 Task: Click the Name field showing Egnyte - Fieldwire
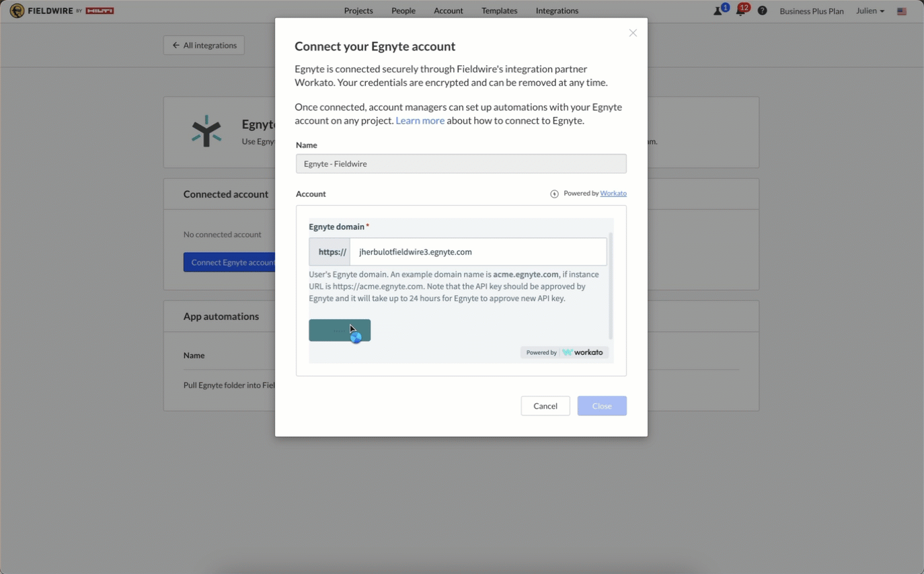(461, 164)
